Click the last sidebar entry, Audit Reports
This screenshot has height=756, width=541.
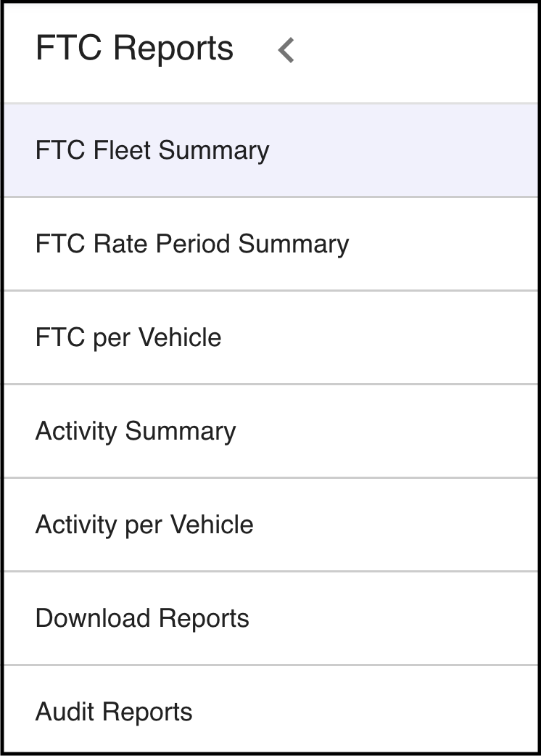(114, 712)
